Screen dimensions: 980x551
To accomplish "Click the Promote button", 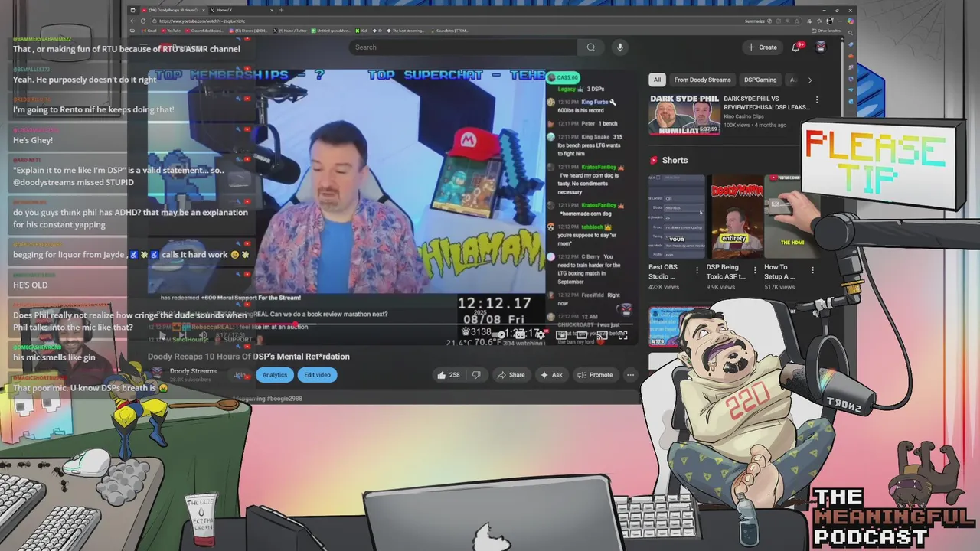I will click(595, 375).
